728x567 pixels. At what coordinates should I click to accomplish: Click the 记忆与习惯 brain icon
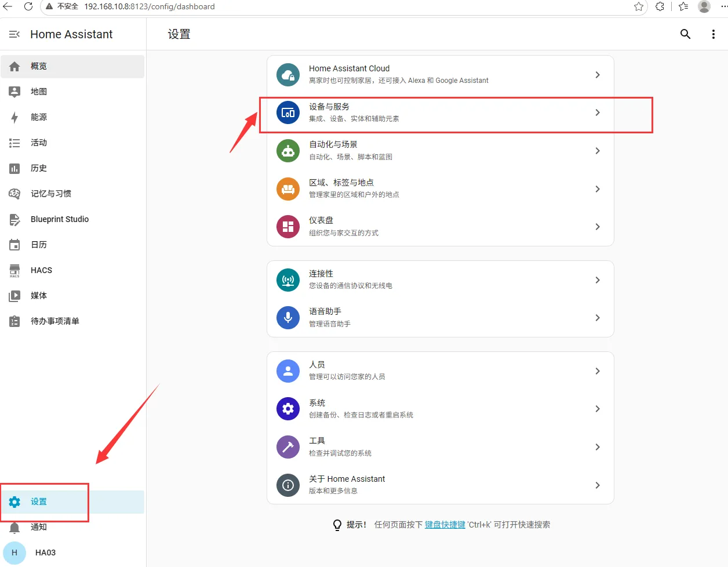click(x=14, y=194)
